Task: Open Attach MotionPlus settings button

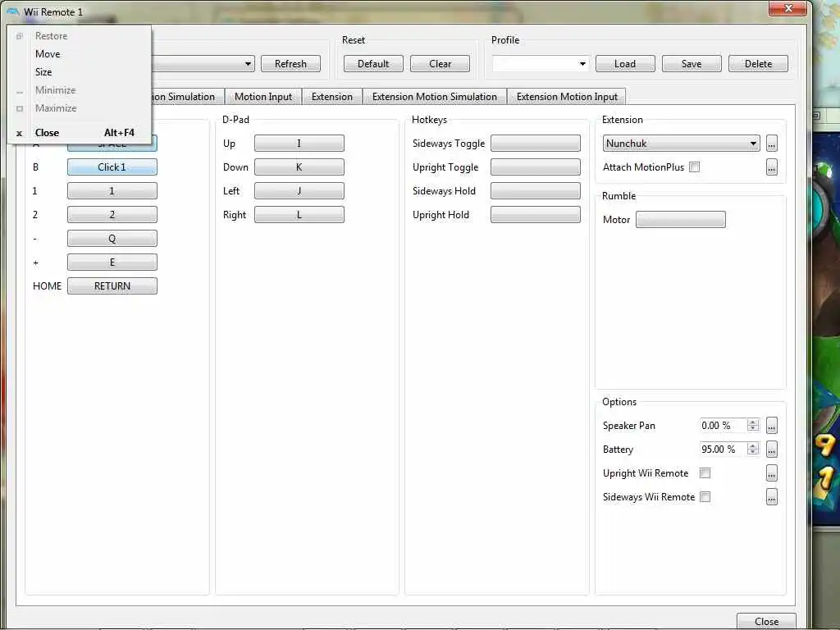Action: (771, 167)
